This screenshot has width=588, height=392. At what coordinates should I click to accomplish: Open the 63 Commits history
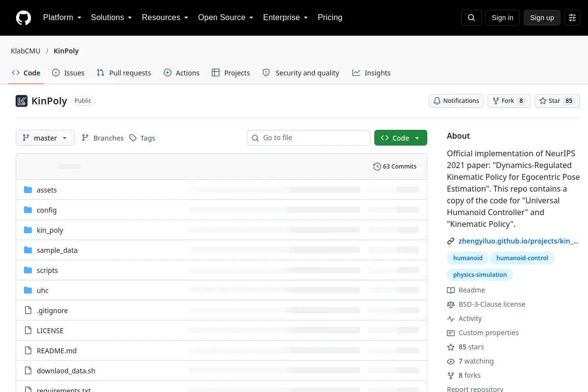click(395, 167)
